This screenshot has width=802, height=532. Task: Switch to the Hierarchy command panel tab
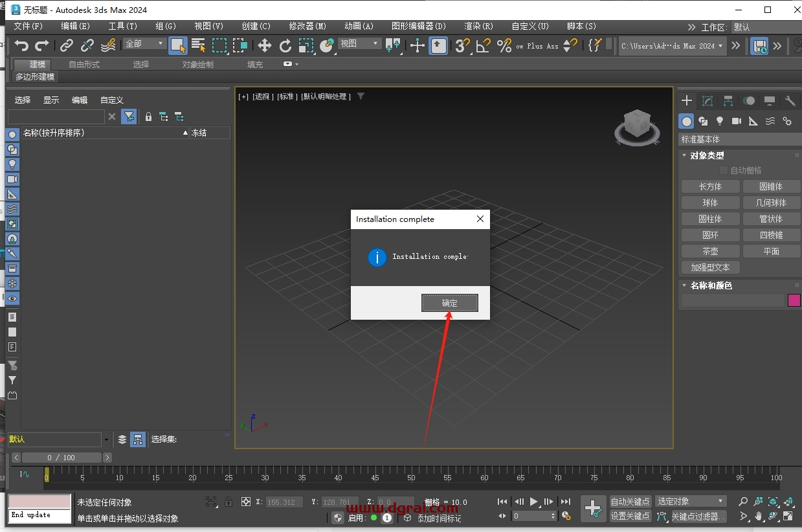(x=728, y=101)
